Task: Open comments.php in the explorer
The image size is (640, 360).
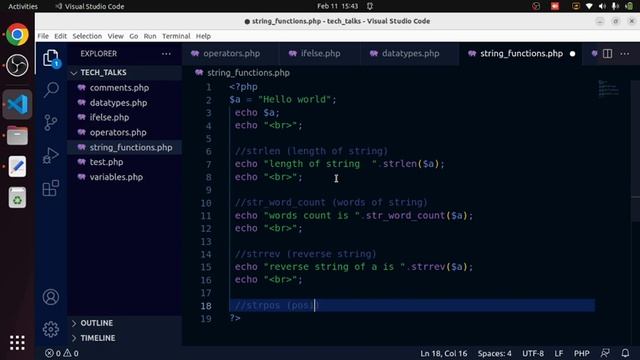Action: click(125, 88)
